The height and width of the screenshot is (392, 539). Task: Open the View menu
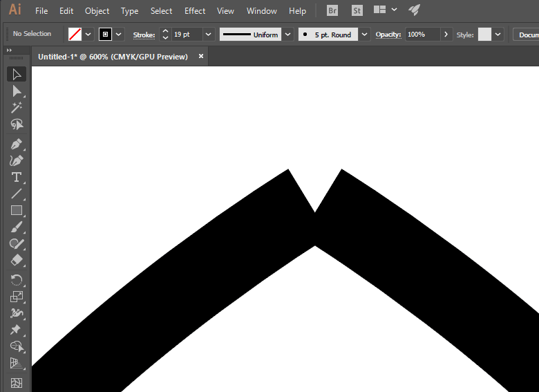[225, 11]
